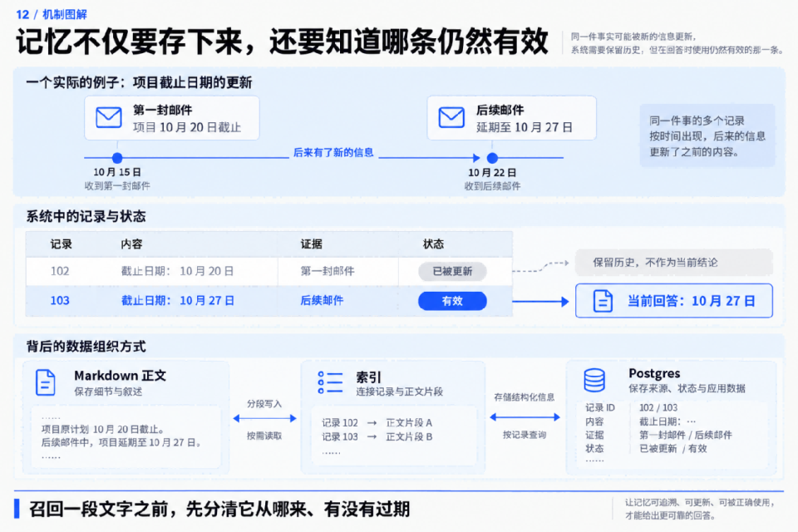The width and height of the screenshot is (798, 532).
Task: Click the Markdown 正文 heading
Action: (x=120, y=376)
